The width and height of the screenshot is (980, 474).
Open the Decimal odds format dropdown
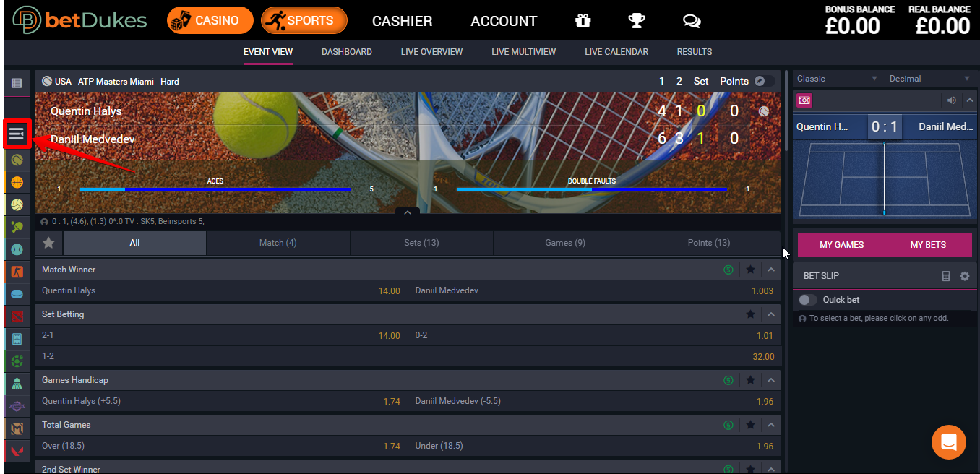coord(929,79)
